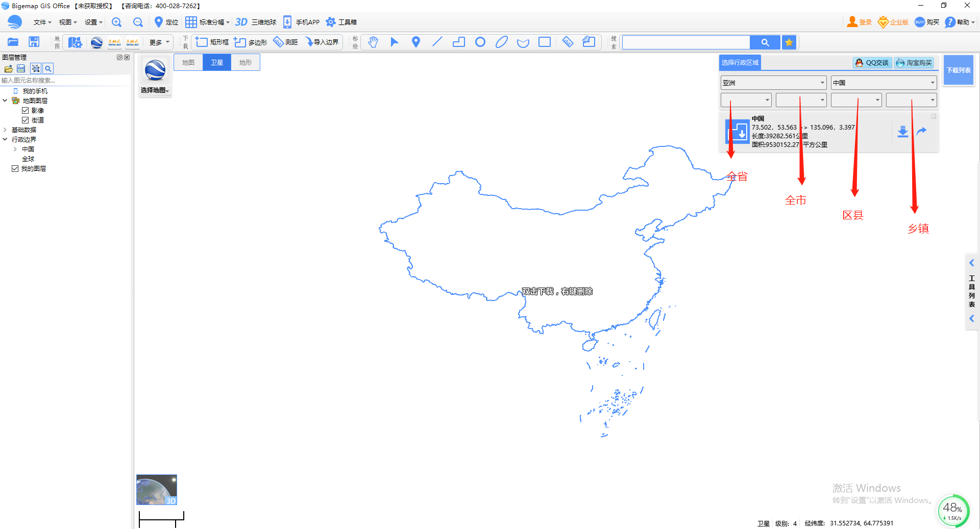
Task: Toggle the 我的图层 checkbox
Action: coord(15,168)
